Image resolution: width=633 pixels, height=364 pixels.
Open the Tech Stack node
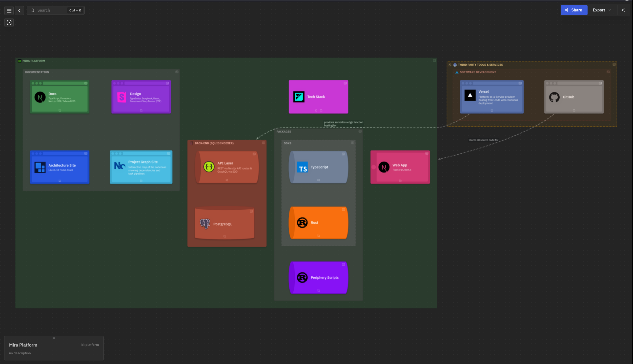(318, 97)
